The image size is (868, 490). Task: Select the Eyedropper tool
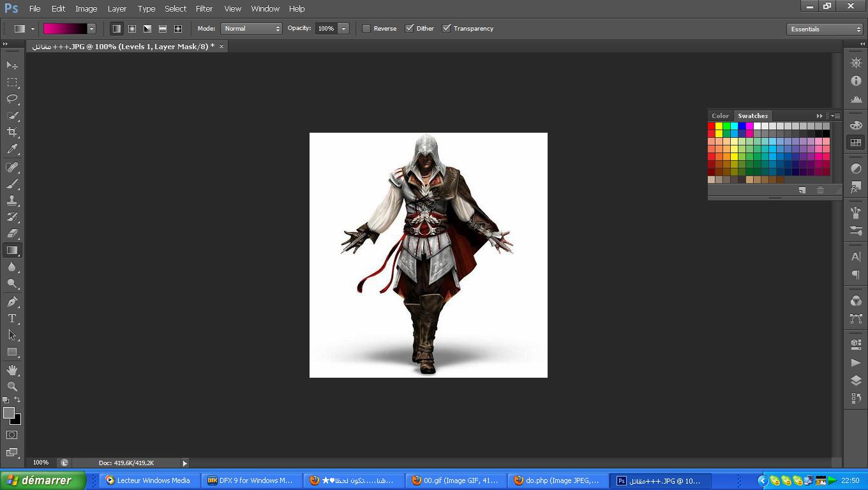(12, 149)
